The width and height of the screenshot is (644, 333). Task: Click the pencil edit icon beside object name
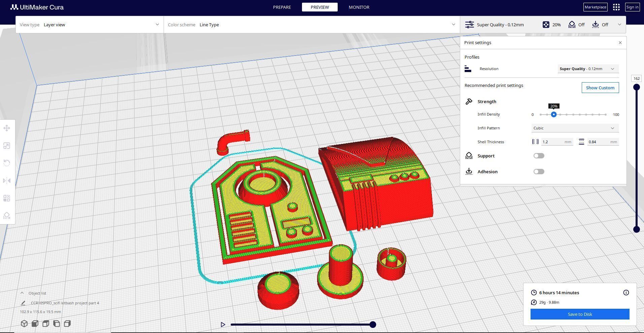click(x=23, y=303)
